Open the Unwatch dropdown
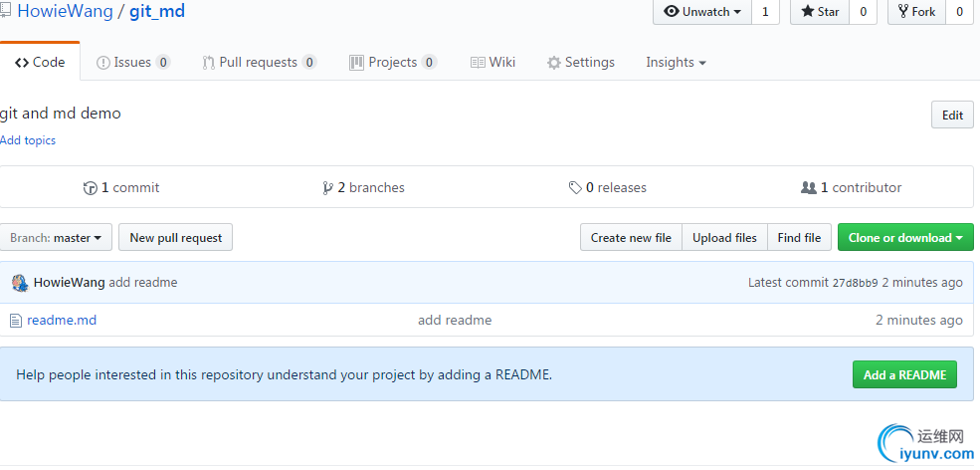 [x=702, y=12]
